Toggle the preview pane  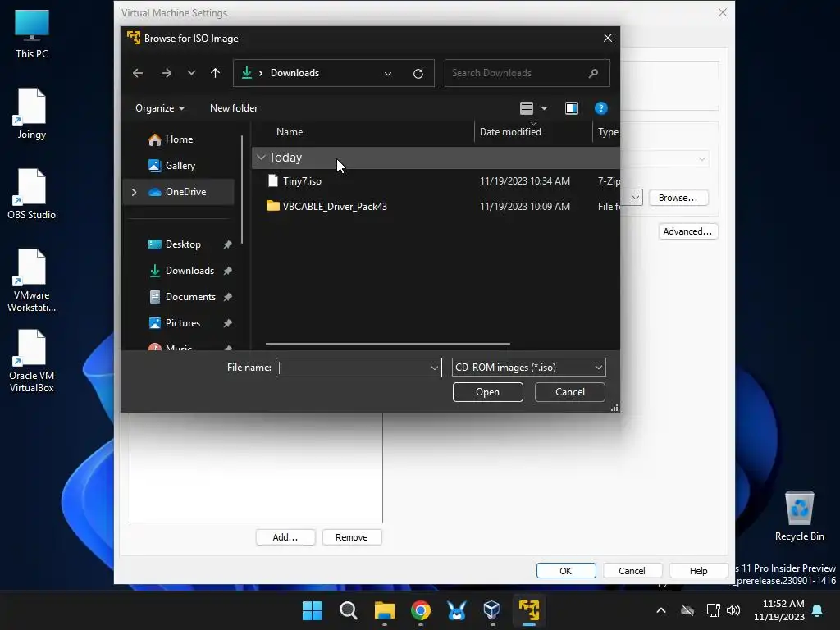572,108
